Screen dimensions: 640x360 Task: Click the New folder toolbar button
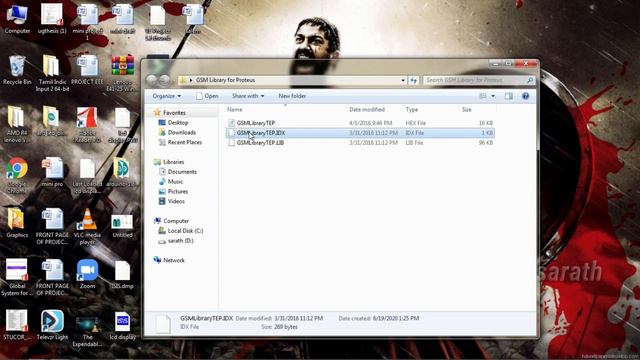(x=292, y=96)
